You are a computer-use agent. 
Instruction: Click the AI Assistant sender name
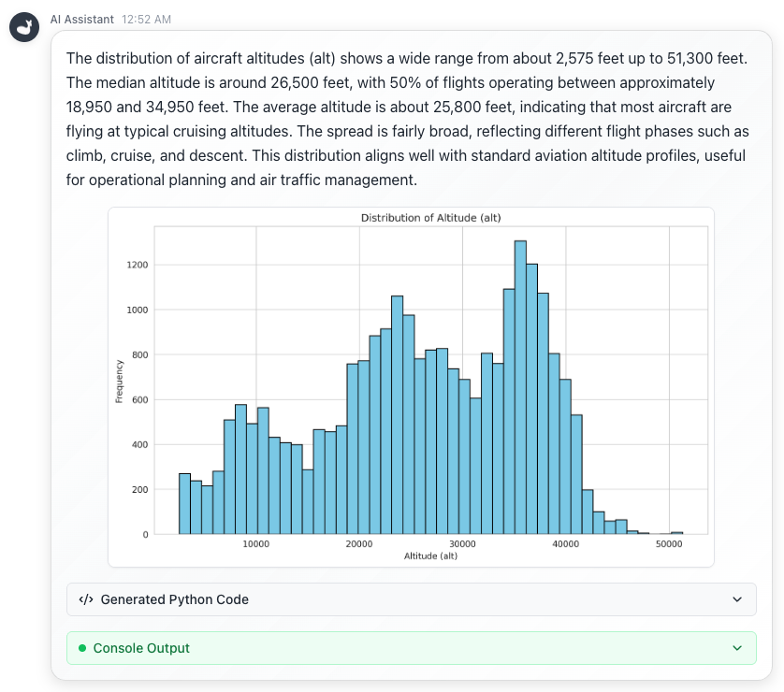click(x=82, y=19)
